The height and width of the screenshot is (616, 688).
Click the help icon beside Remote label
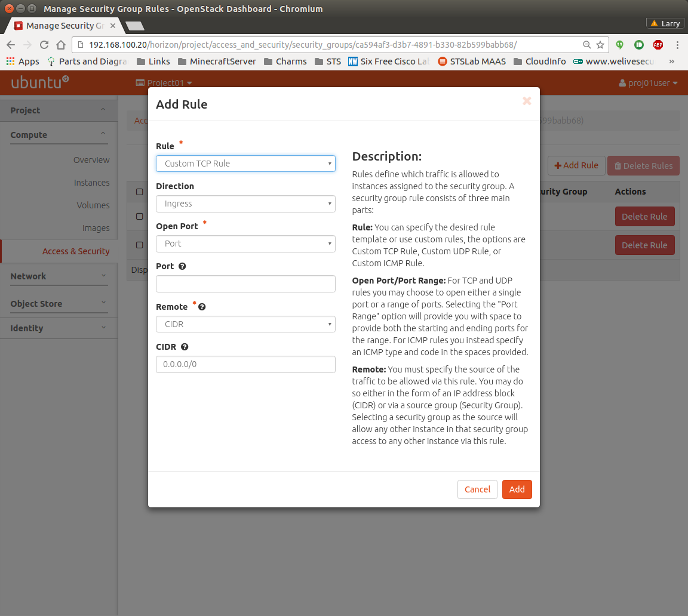202,307
